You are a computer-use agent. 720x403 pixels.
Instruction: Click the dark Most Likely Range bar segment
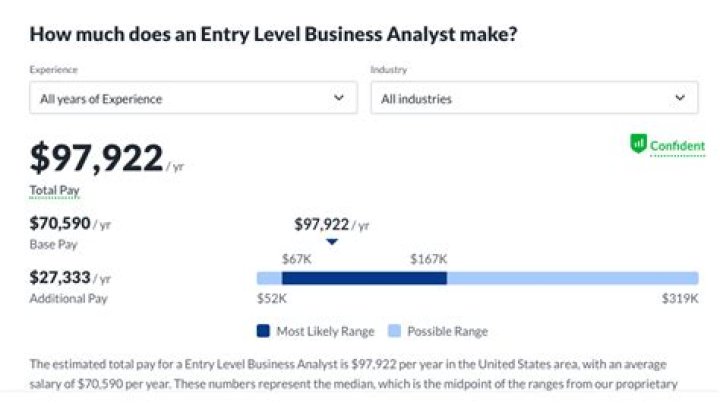(364, 278)
